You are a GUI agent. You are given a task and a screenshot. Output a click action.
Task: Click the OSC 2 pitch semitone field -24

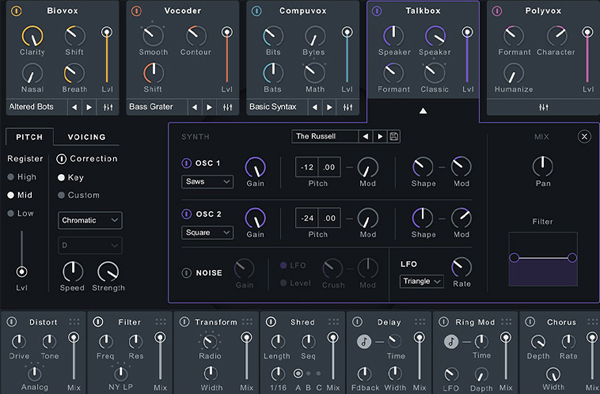point(307,218)
